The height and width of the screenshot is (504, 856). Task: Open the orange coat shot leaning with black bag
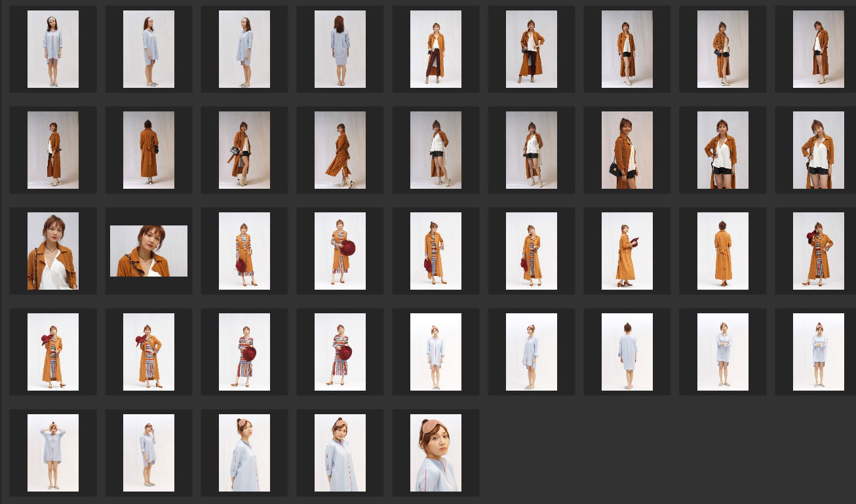coord(244,150)
